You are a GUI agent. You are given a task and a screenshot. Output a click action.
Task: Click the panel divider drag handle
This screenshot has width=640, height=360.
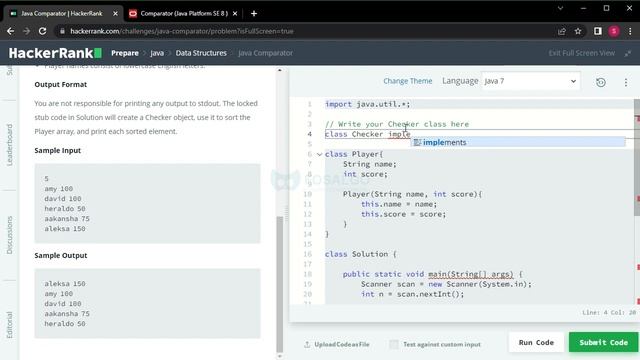pos(286,212)
